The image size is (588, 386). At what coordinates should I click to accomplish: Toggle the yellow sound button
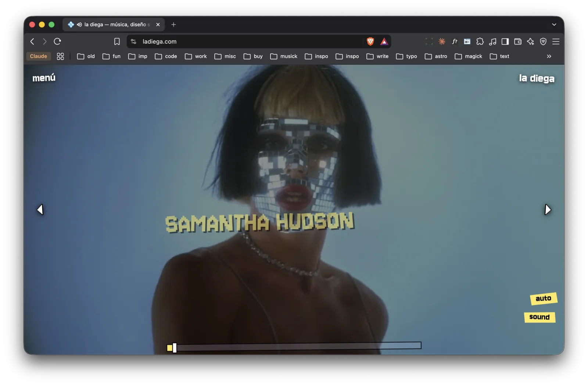tap(539, 317)
